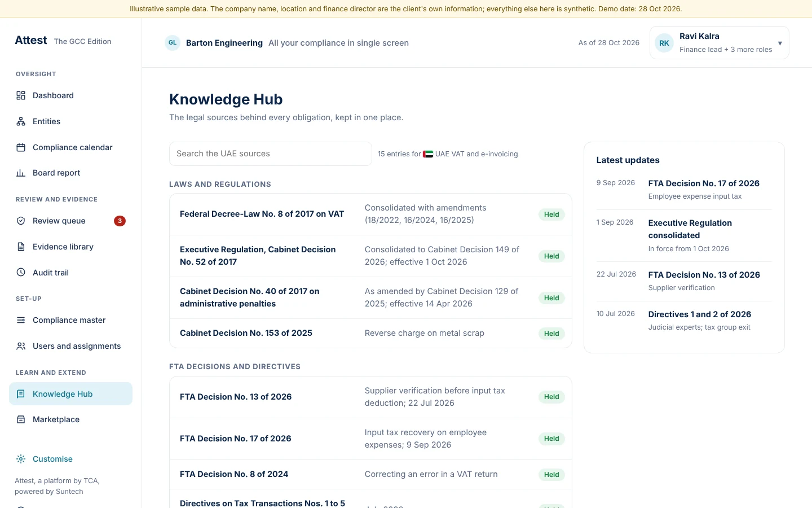
Task: Click the 'Finance lead + 3 more roles' text
Action: (x=726, y=50)
